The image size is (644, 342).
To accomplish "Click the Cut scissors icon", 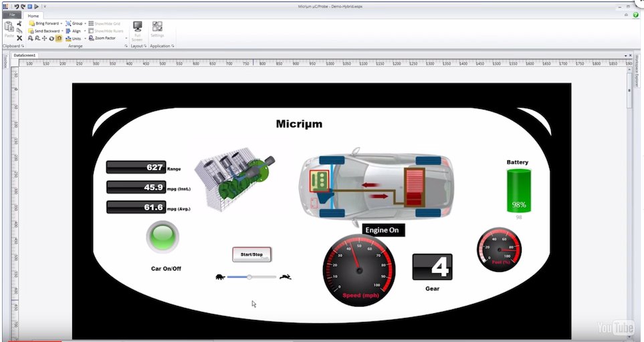I will (19, 23).
